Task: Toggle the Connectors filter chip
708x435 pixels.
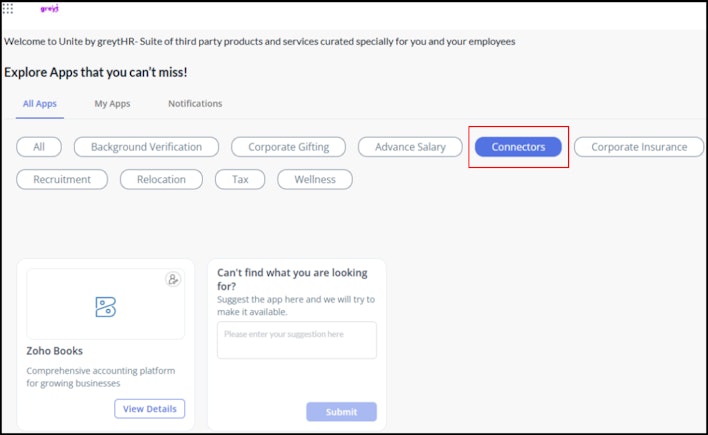Action: coord(518,147)
